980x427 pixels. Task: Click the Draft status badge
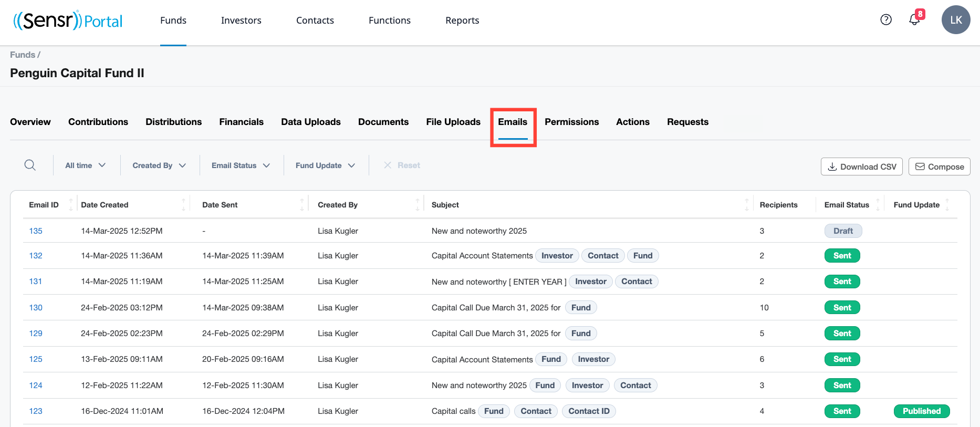(843, 231)
